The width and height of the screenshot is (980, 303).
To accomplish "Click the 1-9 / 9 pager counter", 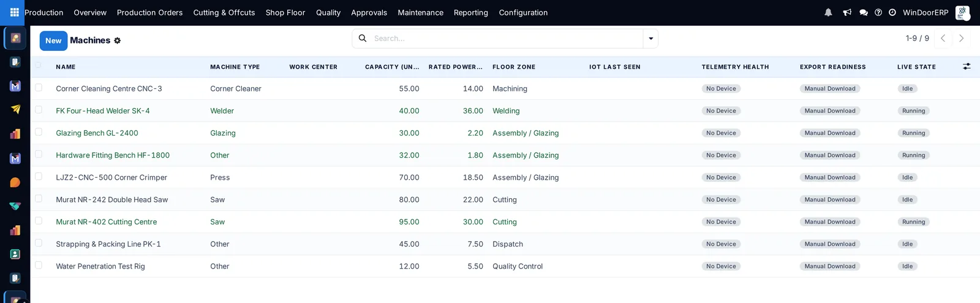I will tap(918, 38).
